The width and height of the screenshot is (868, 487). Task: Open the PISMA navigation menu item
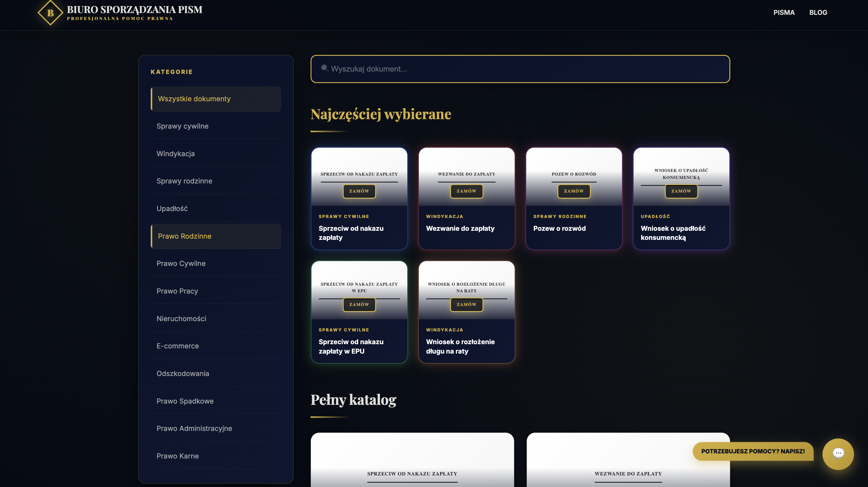click(x=783, y=12)
